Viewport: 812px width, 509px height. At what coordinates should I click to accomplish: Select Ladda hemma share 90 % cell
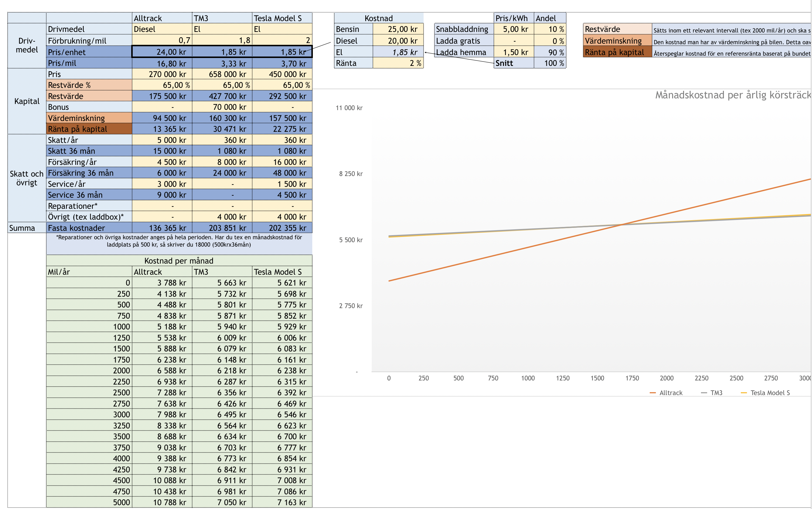pyautogui.click(x=550, y=52)
